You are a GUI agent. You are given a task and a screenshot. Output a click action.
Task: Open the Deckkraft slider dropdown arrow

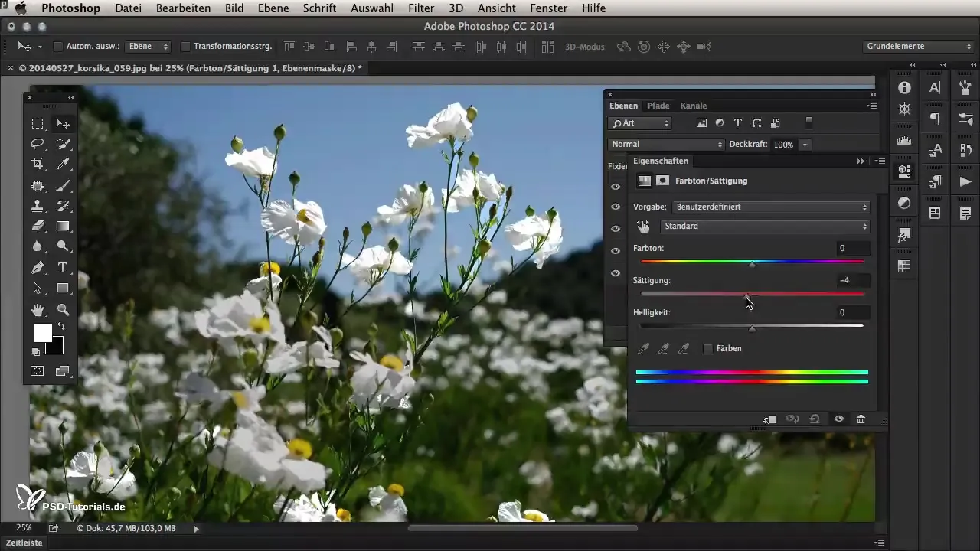tap(805, 144)
